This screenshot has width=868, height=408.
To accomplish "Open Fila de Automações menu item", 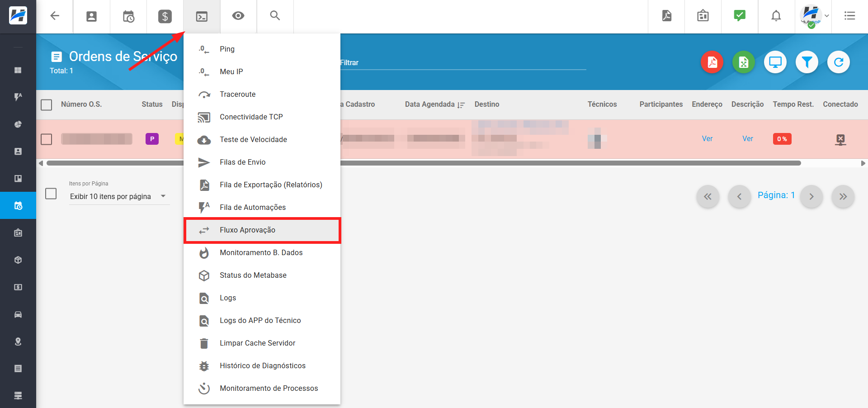I will click(262, 207).
